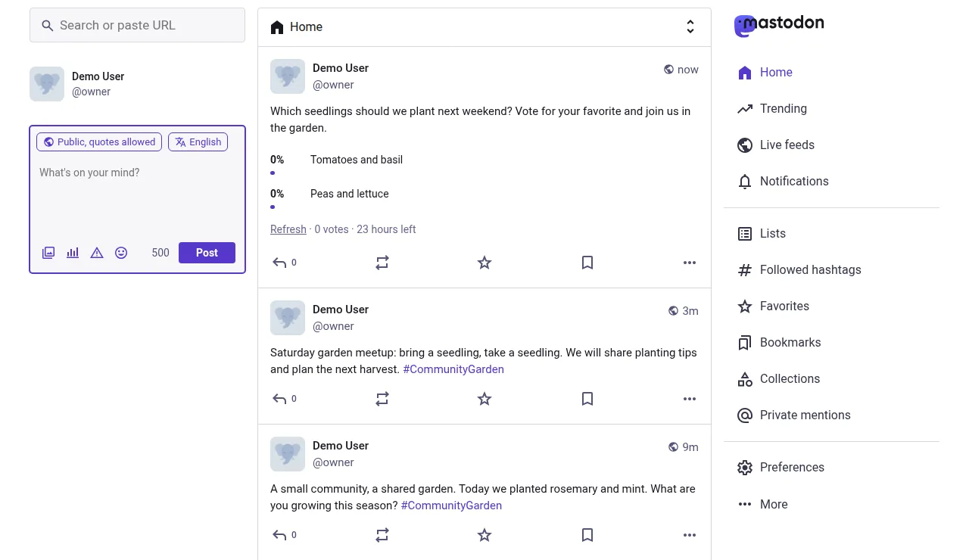Favorite the Saturday garden meetup post
Screen dimensions: 969x560
484,399
